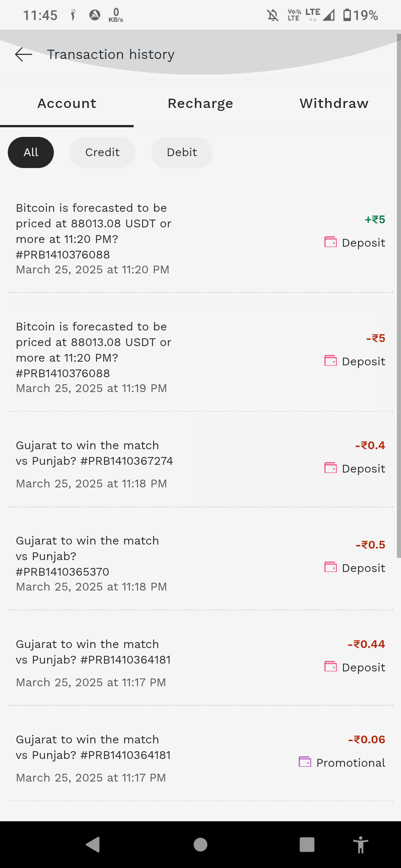Tap wallet icon beside -₹0.44 Deposit

[330, 667]
